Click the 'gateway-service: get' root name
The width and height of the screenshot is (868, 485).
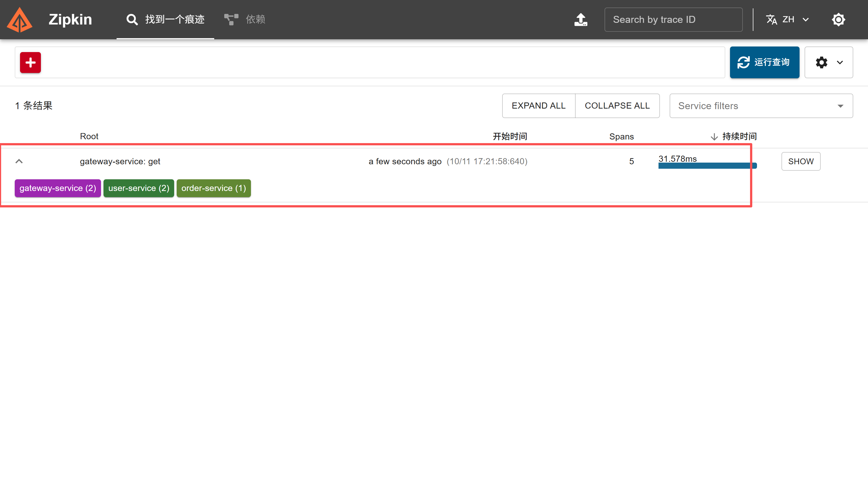[x=120, y=161]
